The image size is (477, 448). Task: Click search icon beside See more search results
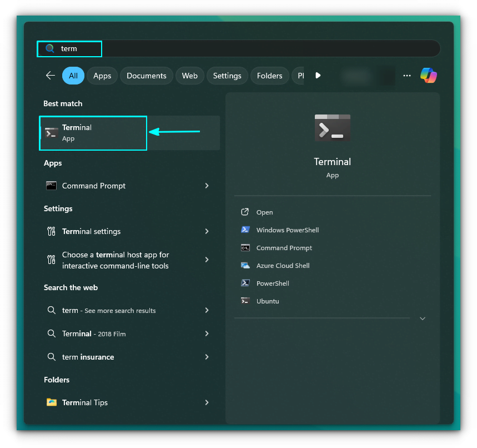(52, 310)
